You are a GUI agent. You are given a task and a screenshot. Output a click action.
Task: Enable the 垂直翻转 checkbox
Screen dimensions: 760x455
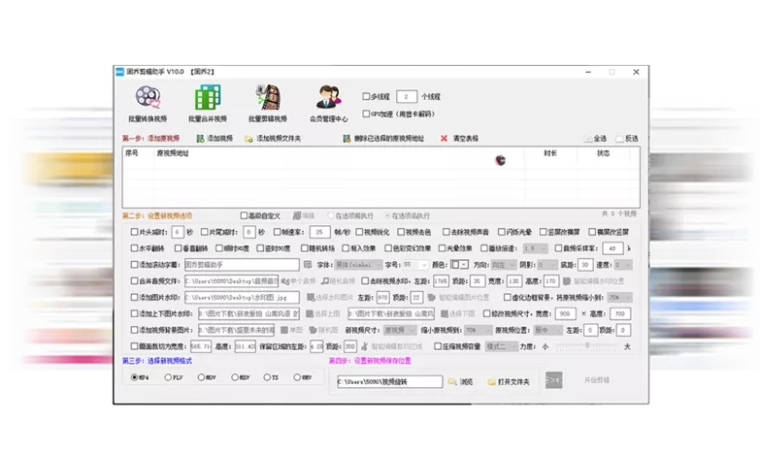[178, 248]
